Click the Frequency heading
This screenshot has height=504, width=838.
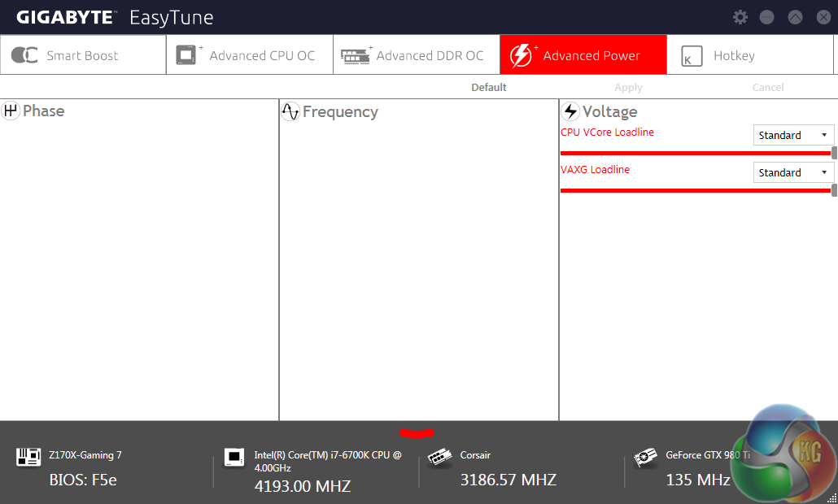340,111
